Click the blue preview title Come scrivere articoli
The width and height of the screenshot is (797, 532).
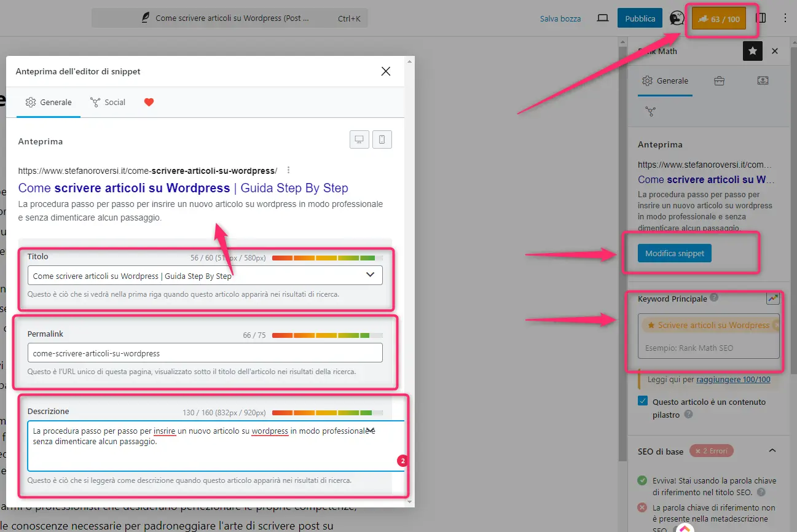point(183,188)
